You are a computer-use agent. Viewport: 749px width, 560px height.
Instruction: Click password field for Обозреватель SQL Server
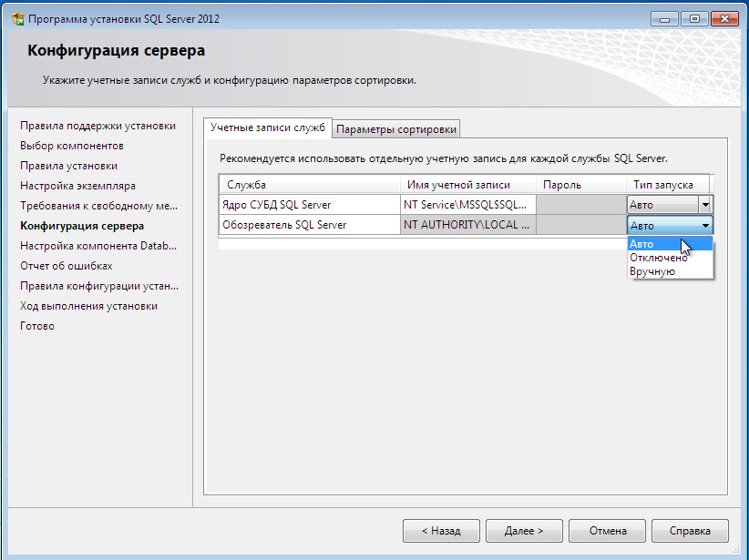click(x=581, y=225)
